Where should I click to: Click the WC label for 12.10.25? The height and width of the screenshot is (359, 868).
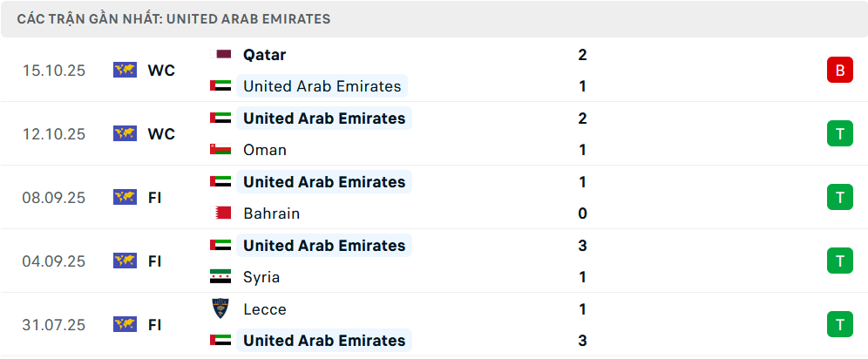pos(161,133)
